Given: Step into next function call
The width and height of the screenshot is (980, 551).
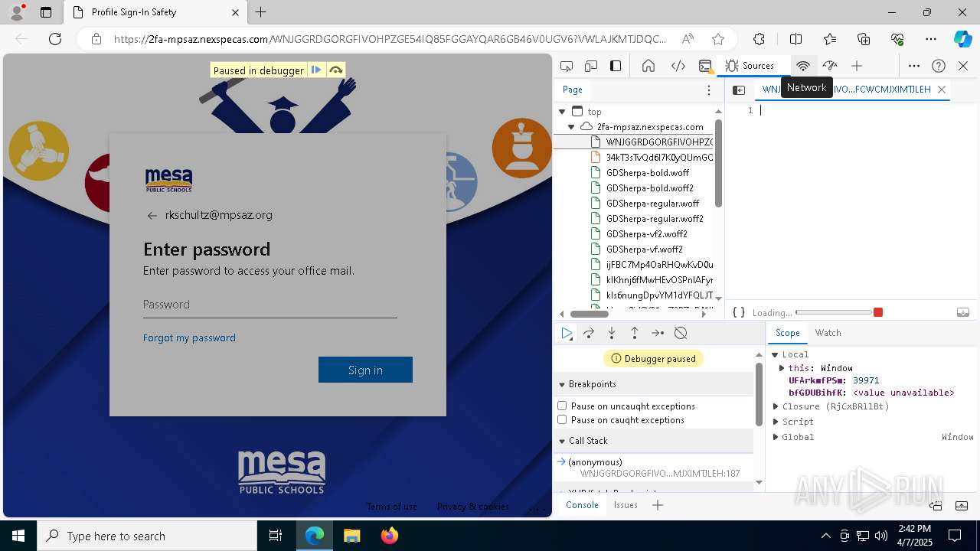Looking at the screenshot, I should click(612, 333).
